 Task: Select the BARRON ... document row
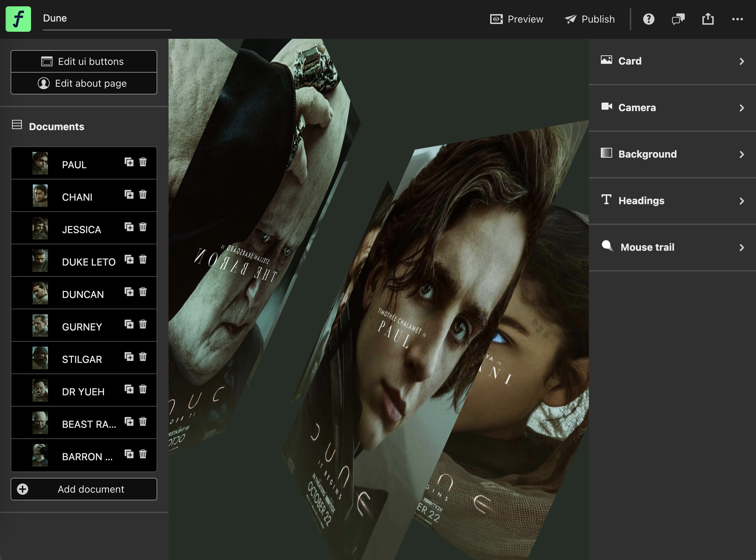(x=84, y=455)
